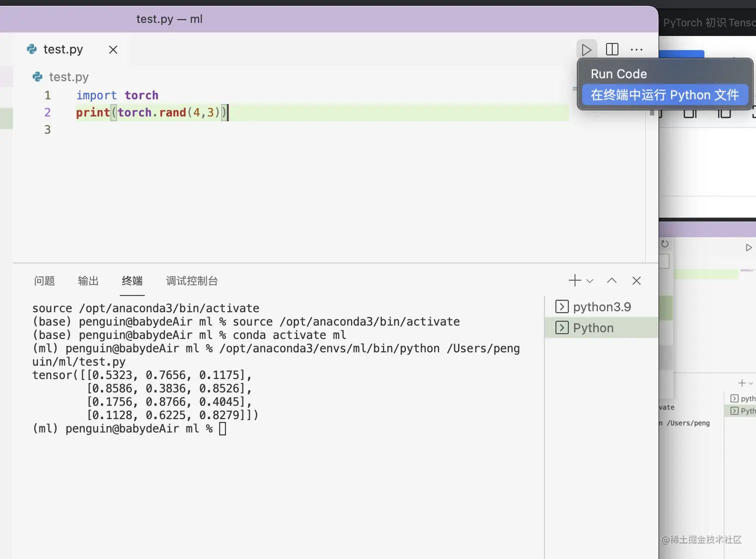This screenshot has width=756, height=559.
Task: Close the terminal panel with X
Action: tap(636, 280)
